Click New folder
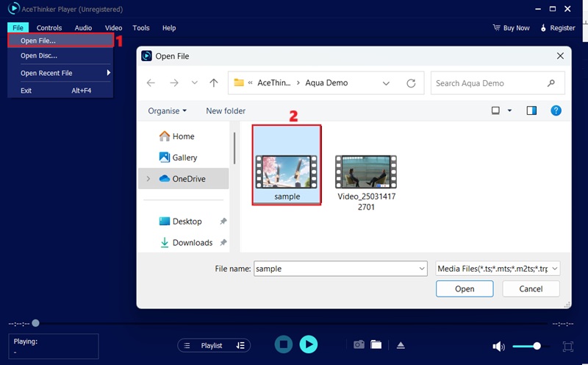This screenshot has width=588, height=365. pos(226,111)
